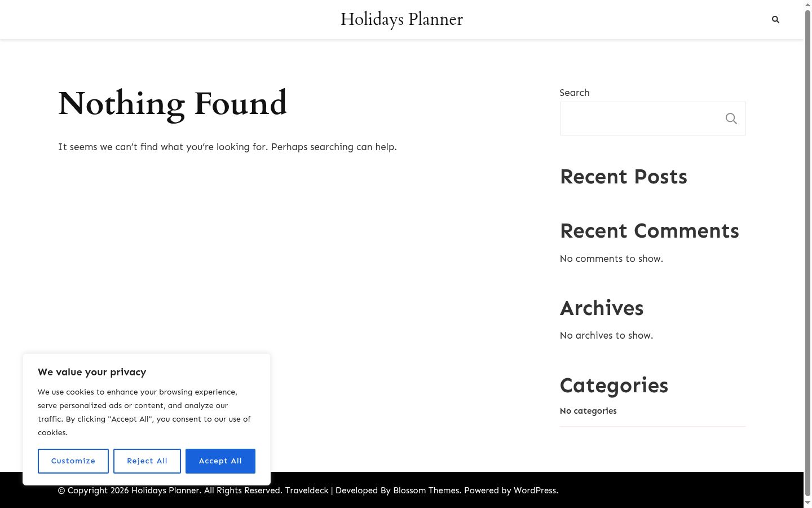Select the Categories widget heading
The image size is (812, 508).
(x=614, y=386)
